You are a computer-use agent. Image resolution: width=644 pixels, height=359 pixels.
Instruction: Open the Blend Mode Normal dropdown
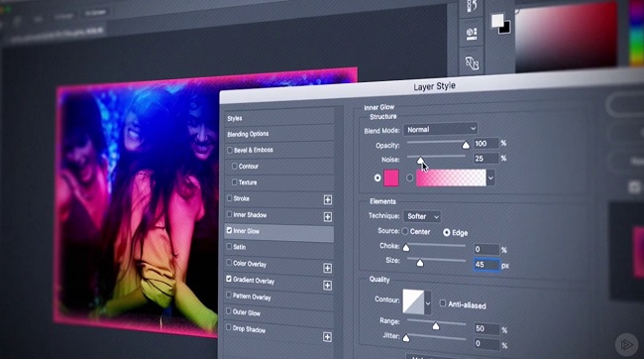[440, 129]
